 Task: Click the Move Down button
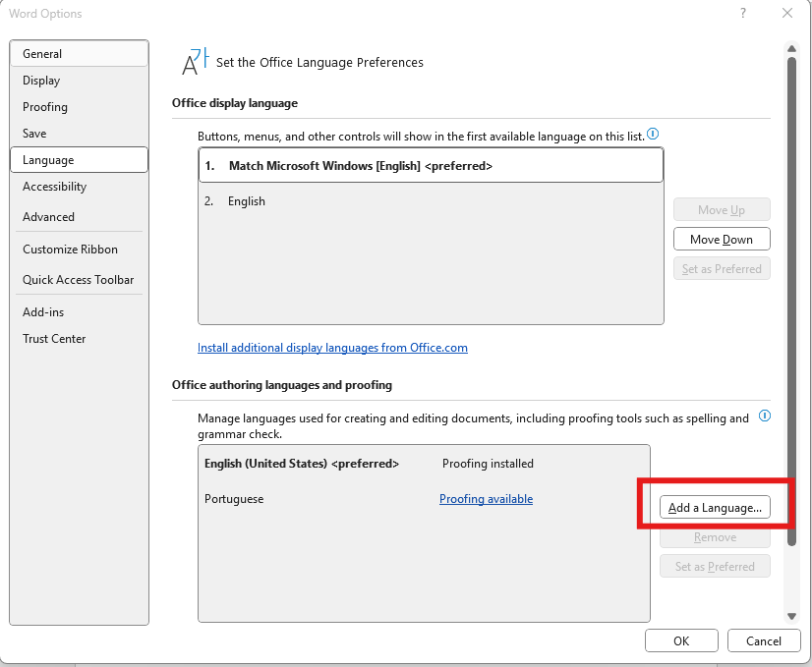click(722, 240)
